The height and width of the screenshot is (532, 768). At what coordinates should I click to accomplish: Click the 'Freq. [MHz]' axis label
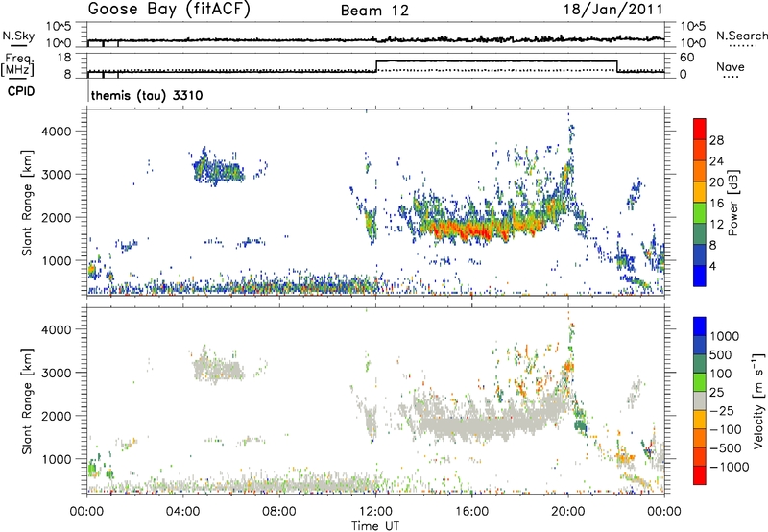[x=18, y=64]
